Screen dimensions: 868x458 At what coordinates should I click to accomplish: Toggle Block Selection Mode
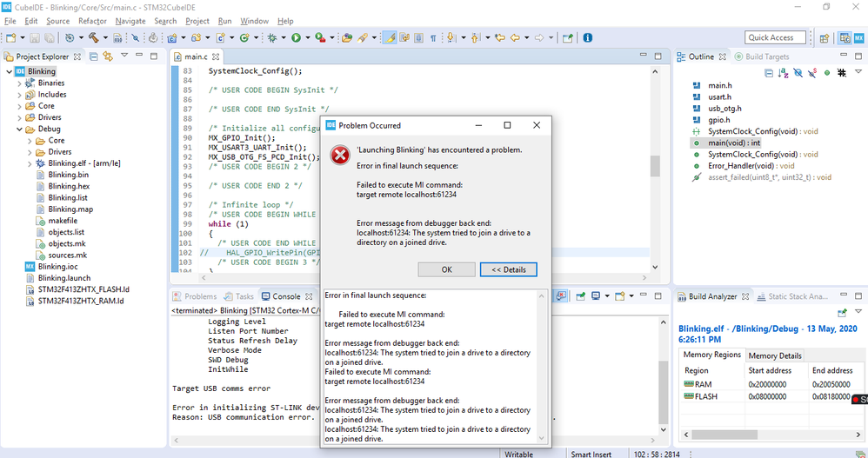click(x=418, y=37)
